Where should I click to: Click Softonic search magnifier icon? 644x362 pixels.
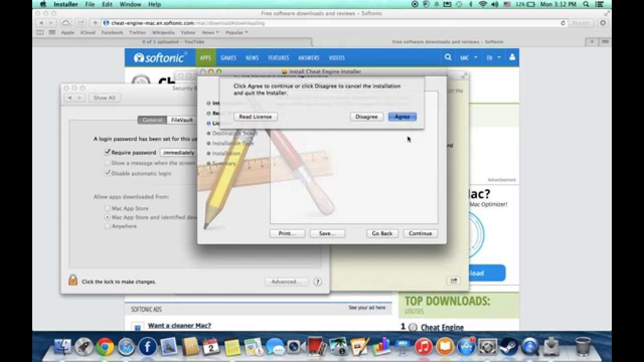pyautogui.click(x=448, y=57)
